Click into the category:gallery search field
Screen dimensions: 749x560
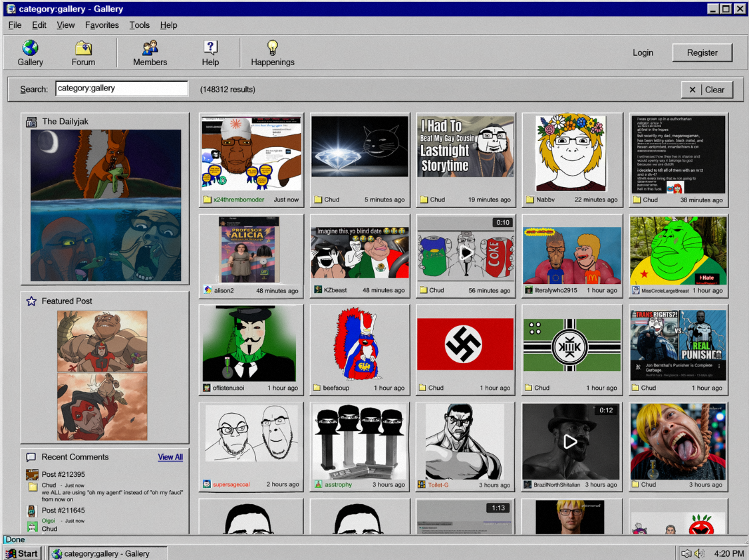pos(121,88)
